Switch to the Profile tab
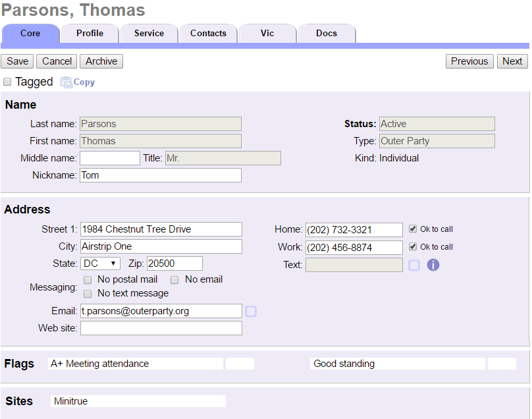Screen dimensions: 532x419 pyautogui.click(x=90, y=33)
